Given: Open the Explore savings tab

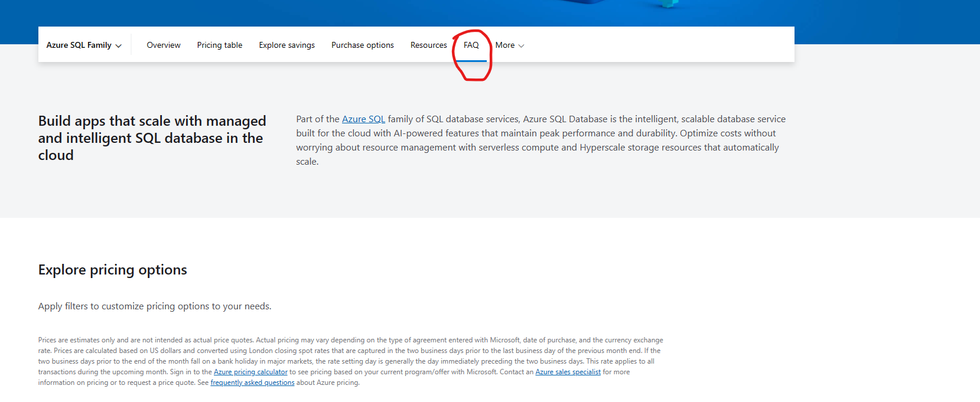Looking at the screenshot, I should [x=286, y=45].
